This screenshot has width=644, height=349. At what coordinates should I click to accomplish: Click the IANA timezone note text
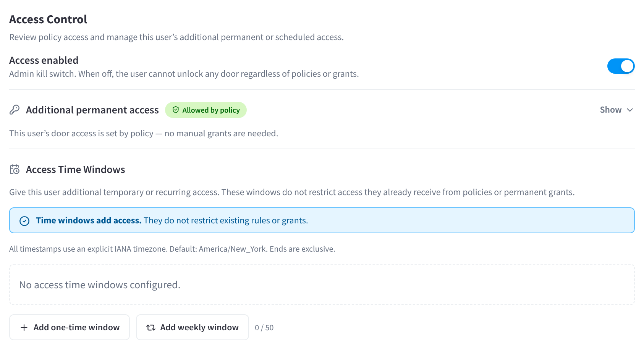point(172,249)
